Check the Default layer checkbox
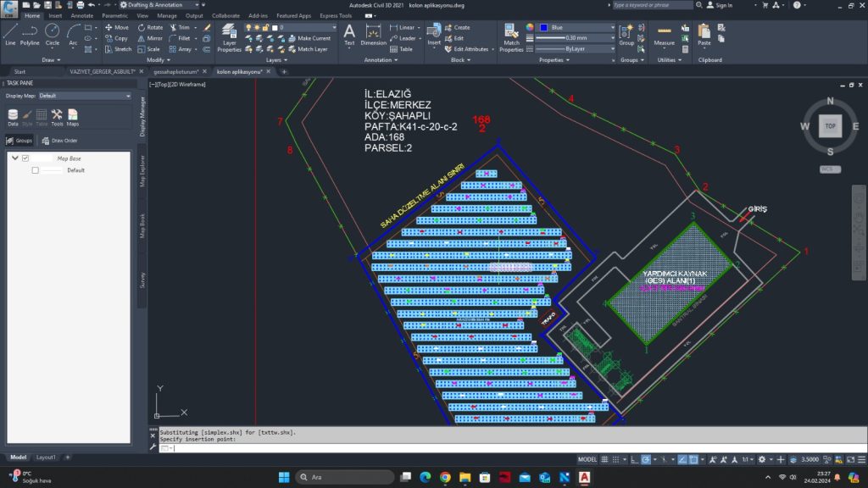Viewport: 868px width, 488px height. coord(35,170)
